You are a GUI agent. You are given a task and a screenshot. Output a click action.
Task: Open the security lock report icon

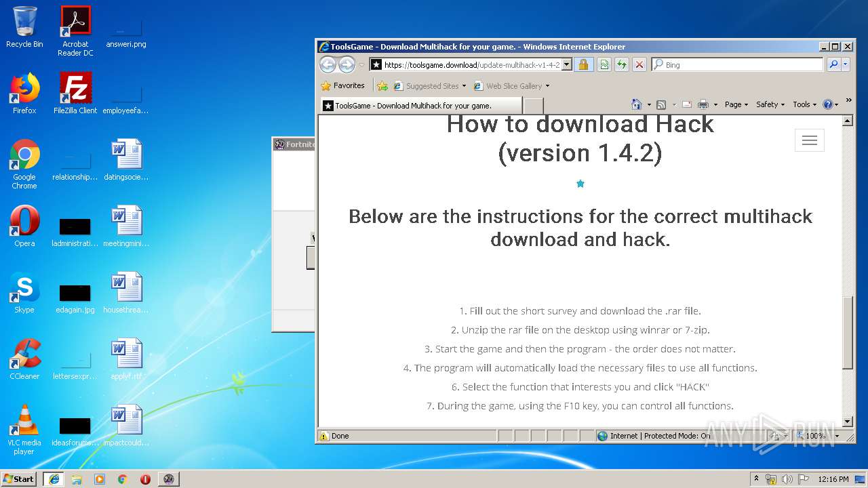[x=583, y=64]
